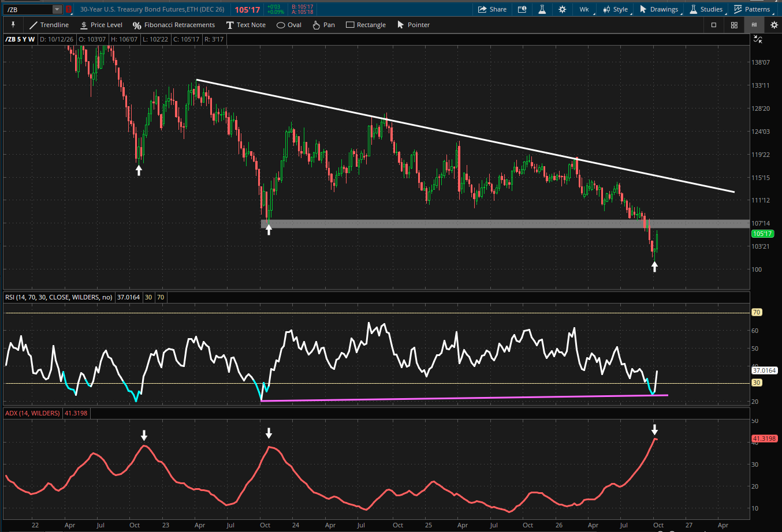The height and width of the screenshot is (532, 782).
Task: Click the D: 10/12/26 date readout
Action: tap(56, 39)
